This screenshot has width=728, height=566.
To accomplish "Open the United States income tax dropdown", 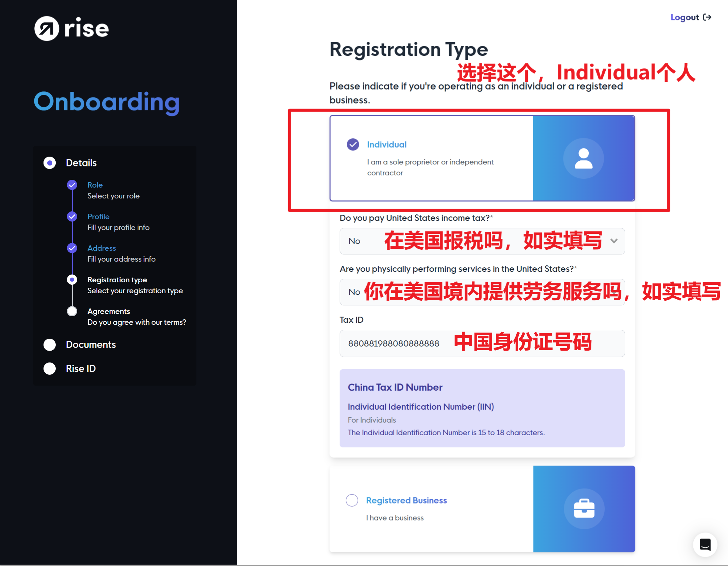I will tap(482, 241).
